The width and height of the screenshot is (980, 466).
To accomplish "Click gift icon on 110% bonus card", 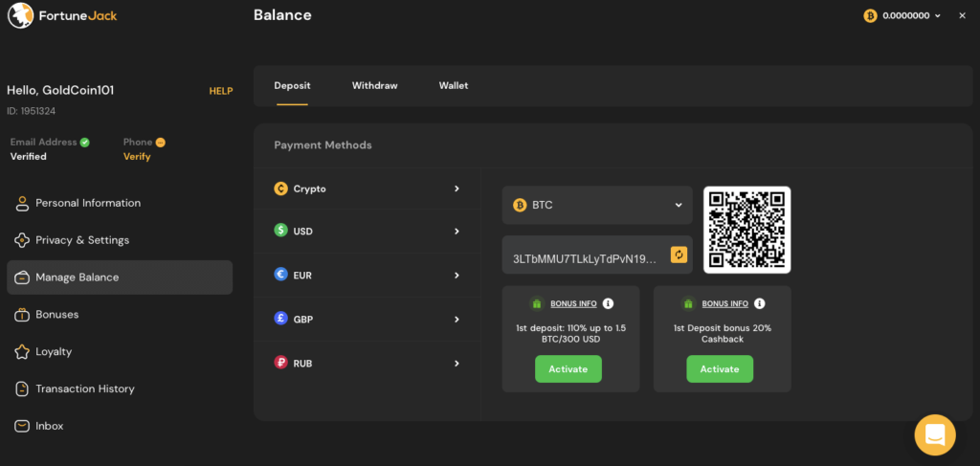I will point(536,303).
